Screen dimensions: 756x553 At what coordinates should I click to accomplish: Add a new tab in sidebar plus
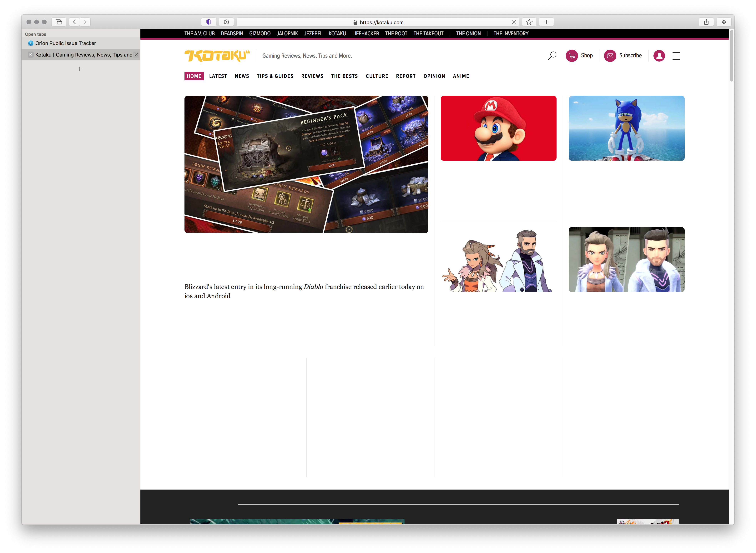(80, 69)
